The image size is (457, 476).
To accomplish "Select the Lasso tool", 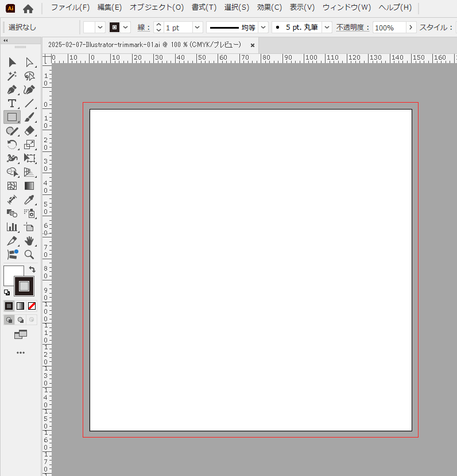I will point(29,76).
